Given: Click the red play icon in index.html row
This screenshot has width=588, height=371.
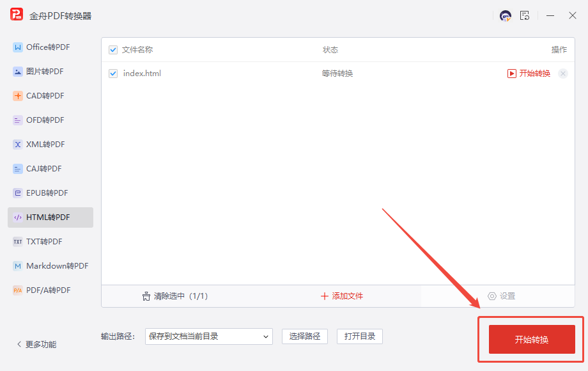Looking at the screenshot, I should pos(511,74).
